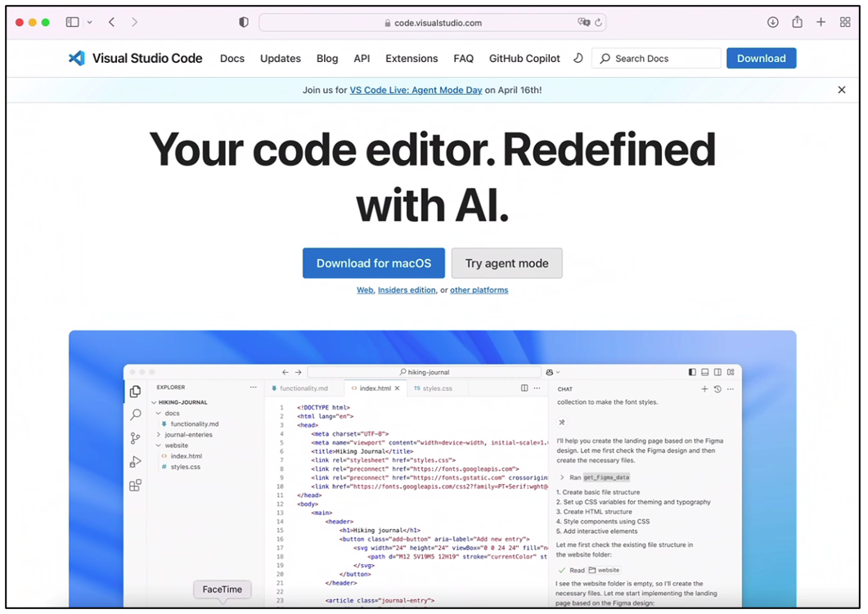Open the FAQ menu item
Screen dimensions: 868x614
click(x=463, y=59)
